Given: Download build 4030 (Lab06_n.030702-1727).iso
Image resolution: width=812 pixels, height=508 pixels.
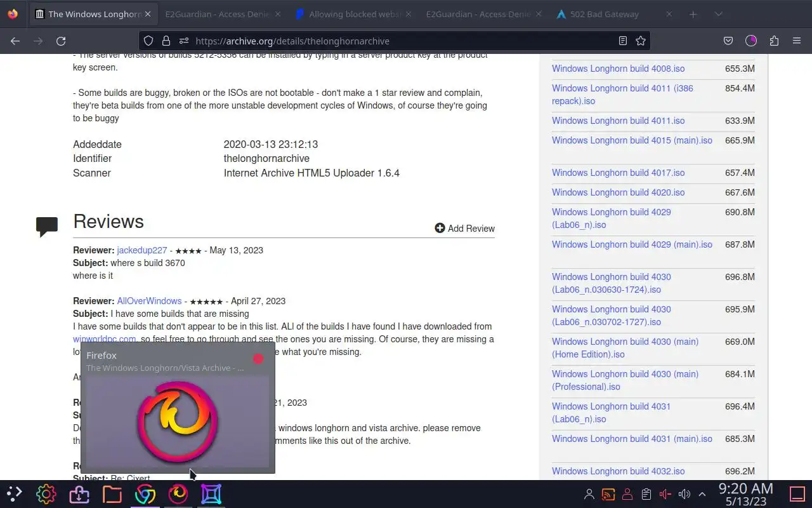Looking at the screenshot, I should (612, 316).
